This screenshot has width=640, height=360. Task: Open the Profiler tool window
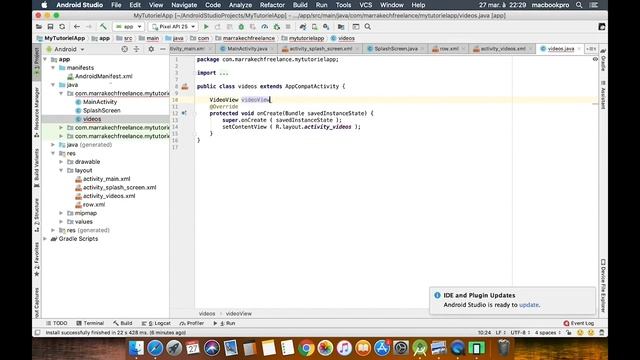(191, 323)
